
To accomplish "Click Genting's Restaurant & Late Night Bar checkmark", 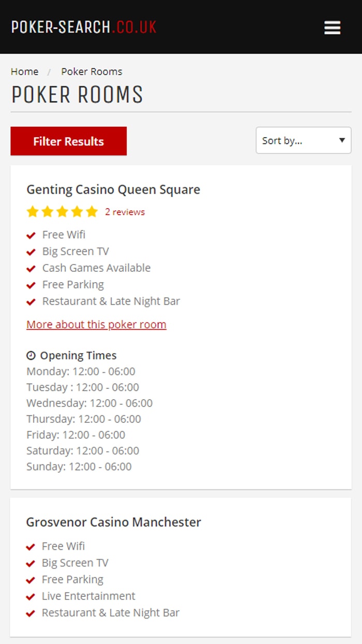I will (31, 301).
